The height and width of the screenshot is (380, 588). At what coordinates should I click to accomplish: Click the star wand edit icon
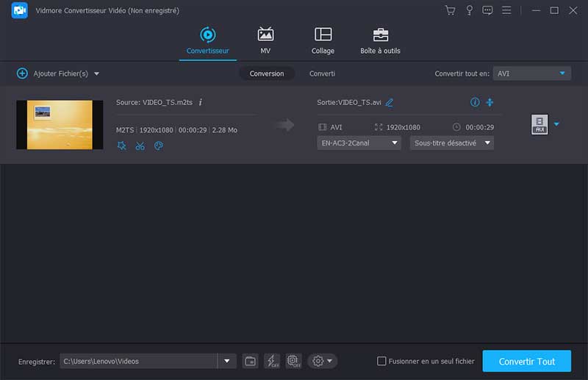[x=122, y=146]
